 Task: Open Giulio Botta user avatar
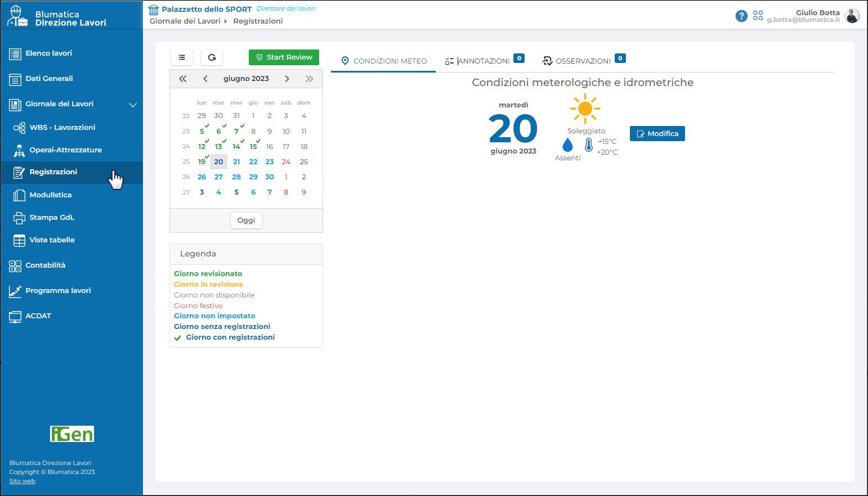[852, 16]
